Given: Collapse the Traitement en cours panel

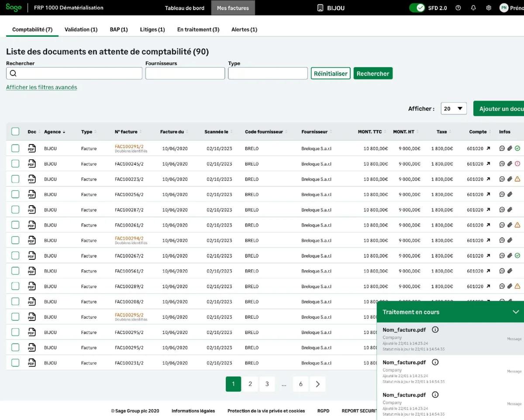Looking at the screenshot, I should click(x=516, y=312).
